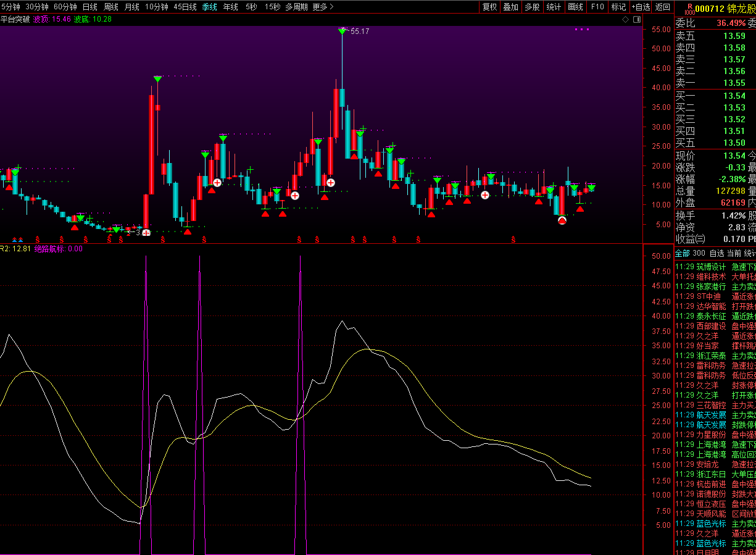Screen dimensions: 756x555
Task: Open the 多周期 multi-period view
Action: click(296, 7)
